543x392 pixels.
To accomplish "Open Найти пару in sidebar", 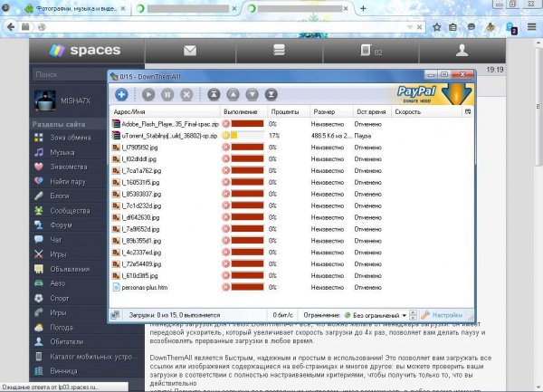I will 69,181.
